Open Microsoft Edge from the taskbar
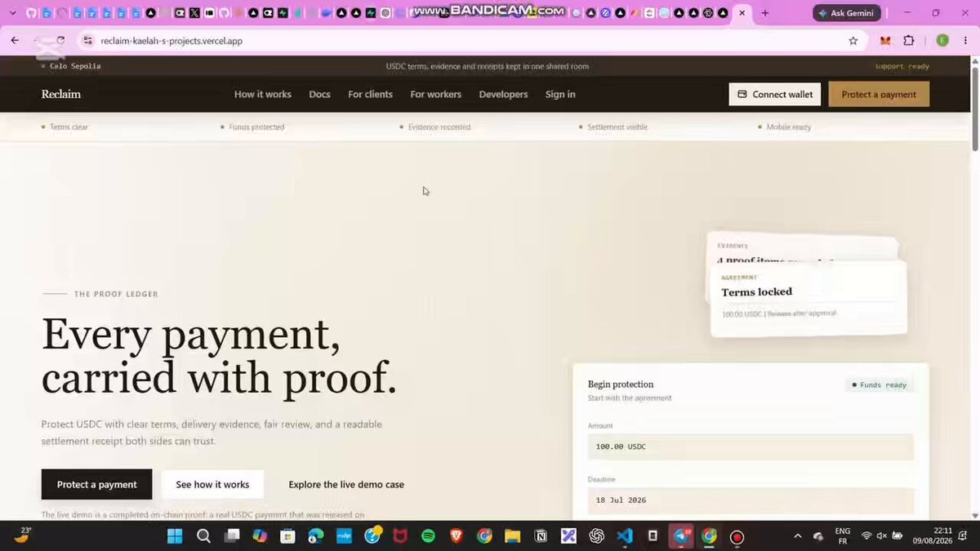 (x=315, y=536)
